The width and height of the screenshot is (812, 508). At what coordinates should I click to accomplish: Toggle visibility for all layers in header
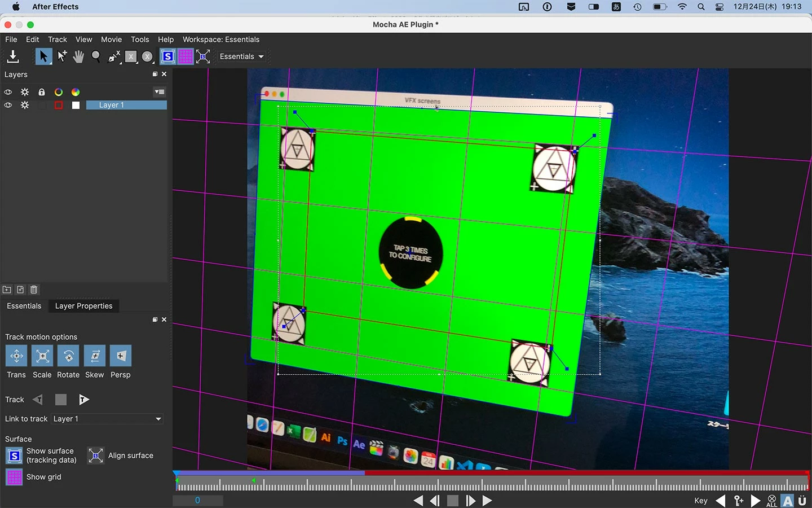tap(8, 92)
